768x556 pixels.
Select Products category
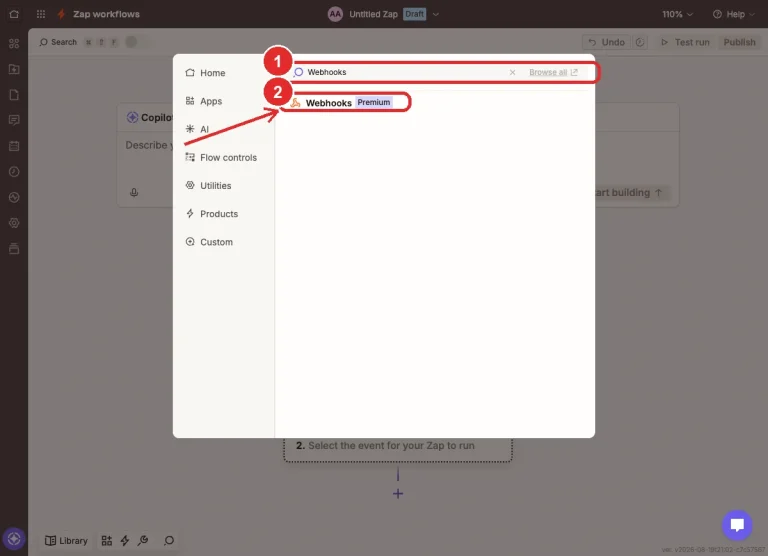(212, 214)
